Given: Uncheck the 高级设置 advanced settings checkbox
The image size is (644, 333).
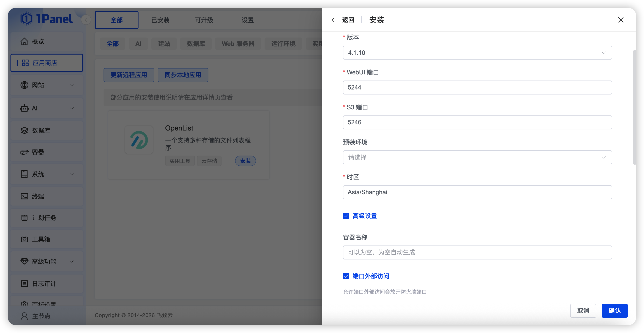Looking at the screenshot, I should click(x=346, y=216).
